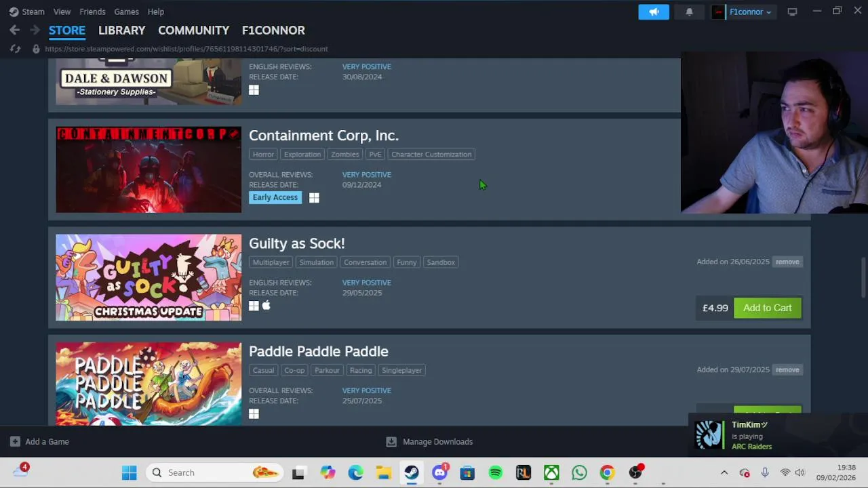Image resolution: width=868 pixels, height=488 pixels.
Task: Open the F1CONNOR profile tab
Action: (x=273, y=30)
